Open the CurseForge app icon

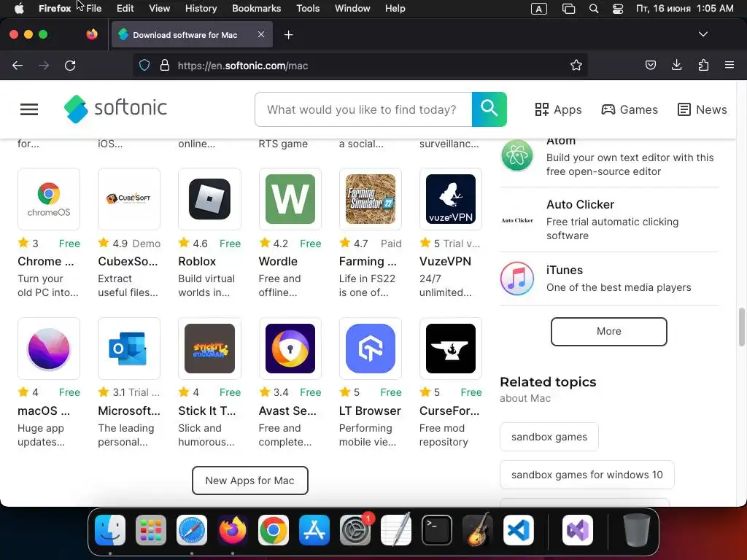(x=451, y=349)
